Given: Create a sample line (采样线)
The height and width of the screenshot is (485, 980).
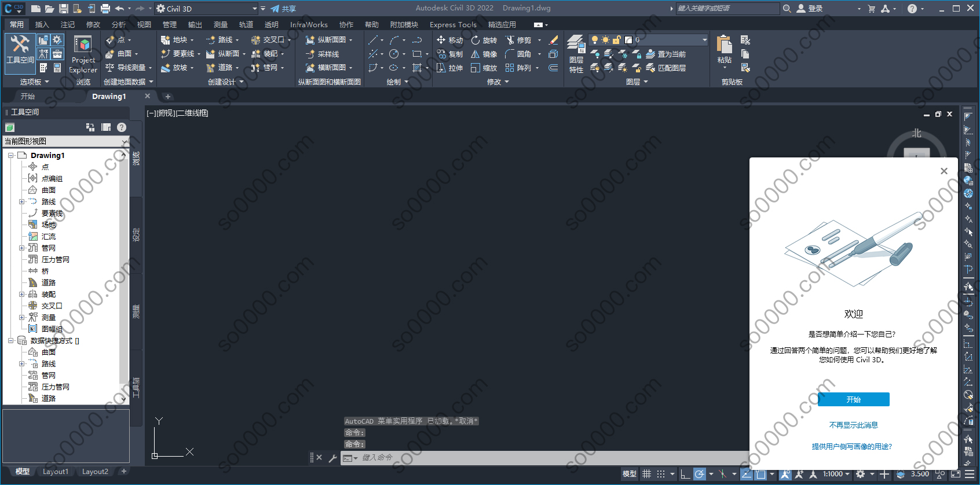Looking at the screenshot, I should tap(323, 54).
